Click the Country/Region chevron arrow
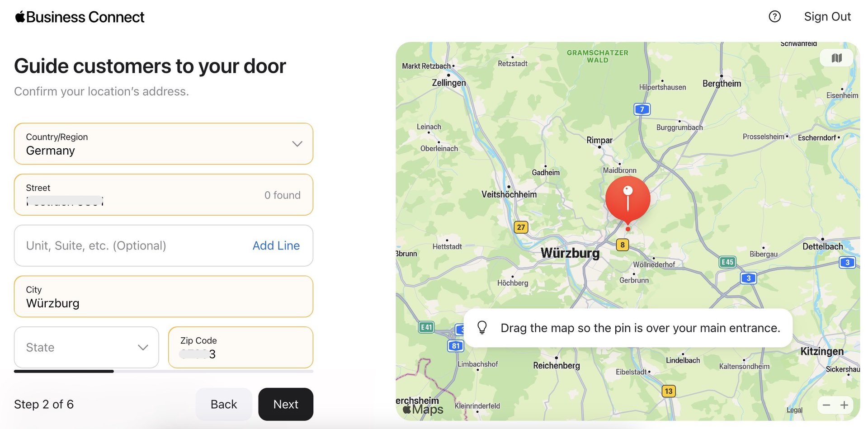The image size is (868, 429). click(x=297, y=144)
